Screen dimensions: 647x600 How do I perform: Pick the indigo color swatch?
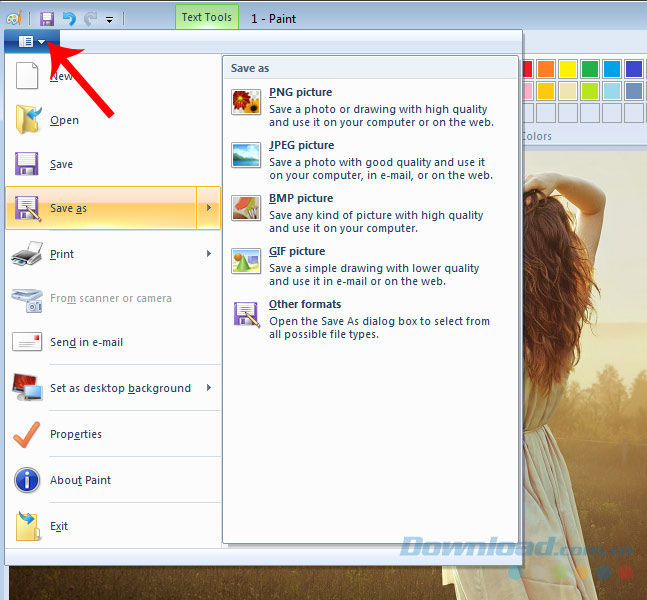(634, 69)
